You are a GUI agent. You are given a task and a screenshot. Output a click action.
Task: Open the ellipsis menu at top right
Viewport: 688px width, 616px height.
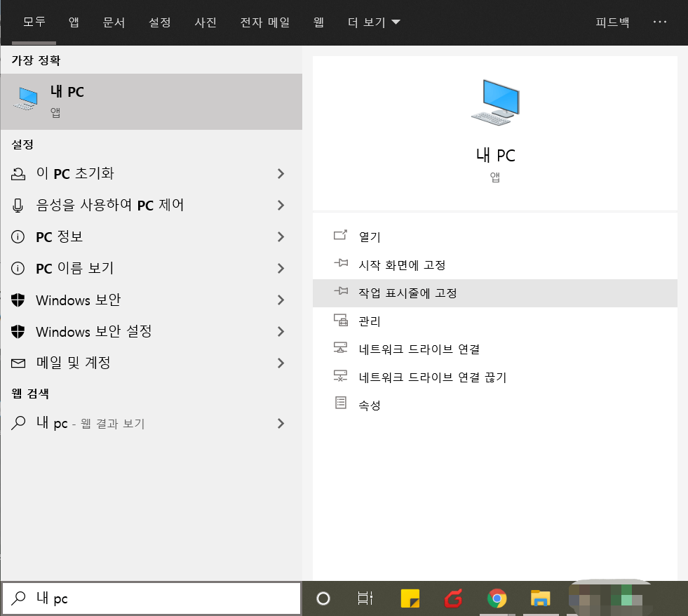(x=659, y=22)
